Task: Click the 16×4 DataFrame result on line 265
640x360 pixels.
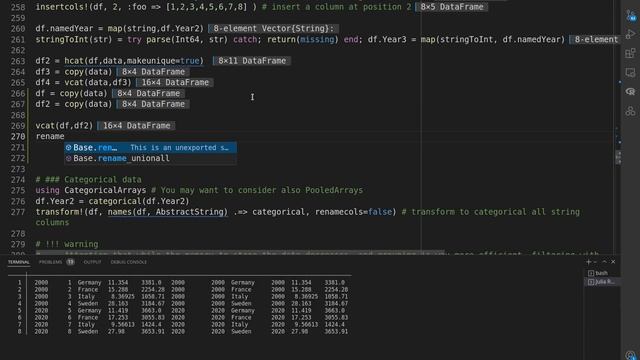Action: (175, 82)
